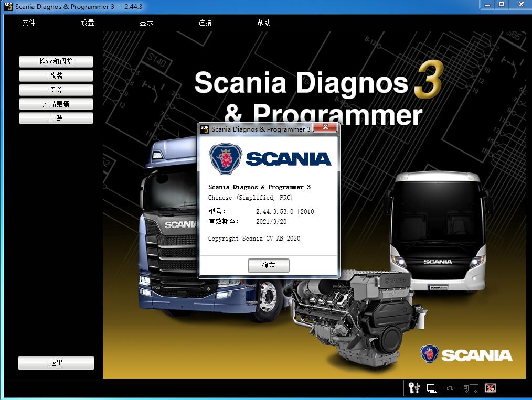Open the 设置 menu

pyautogui.click(x=88, y=23)
